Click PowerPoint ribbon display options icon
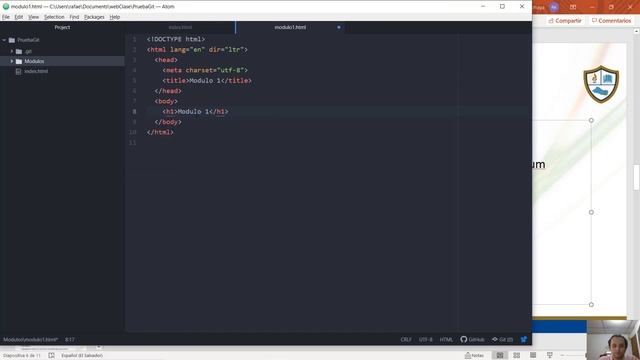Image resolution: width=640 pixels, height=360 pixels. (573, 7)
